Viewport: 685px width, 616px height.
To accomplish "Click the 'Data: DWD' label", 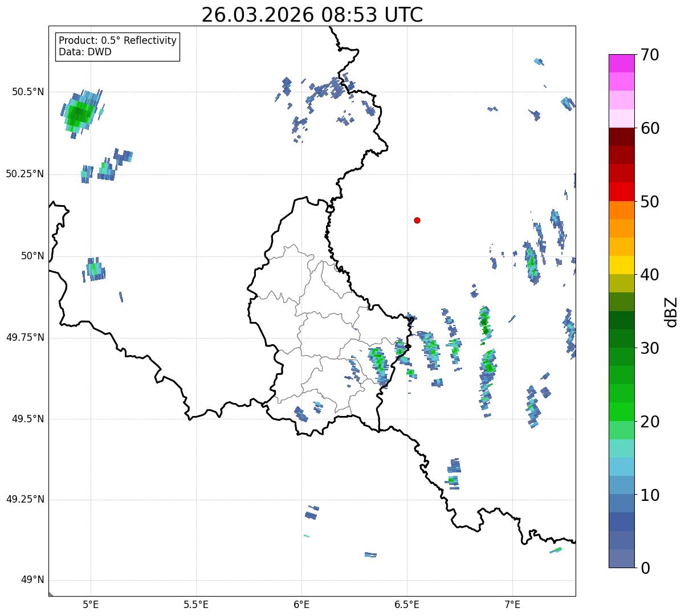I will 85,52.
